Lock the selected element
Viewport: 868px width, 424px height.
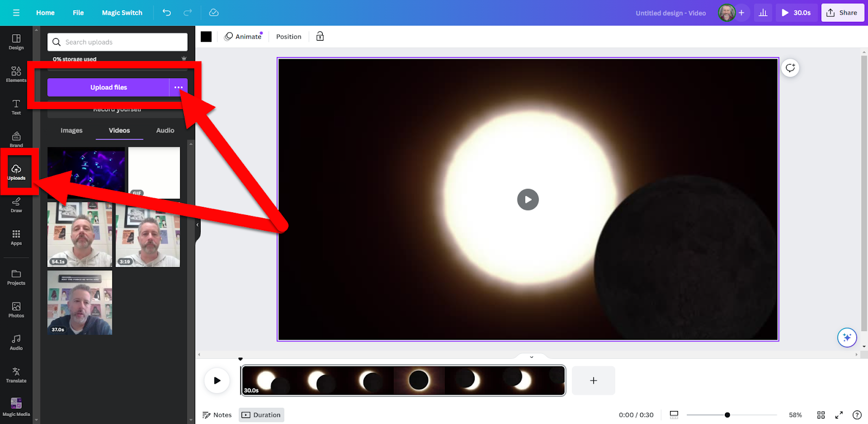click(x=320, y=36)
